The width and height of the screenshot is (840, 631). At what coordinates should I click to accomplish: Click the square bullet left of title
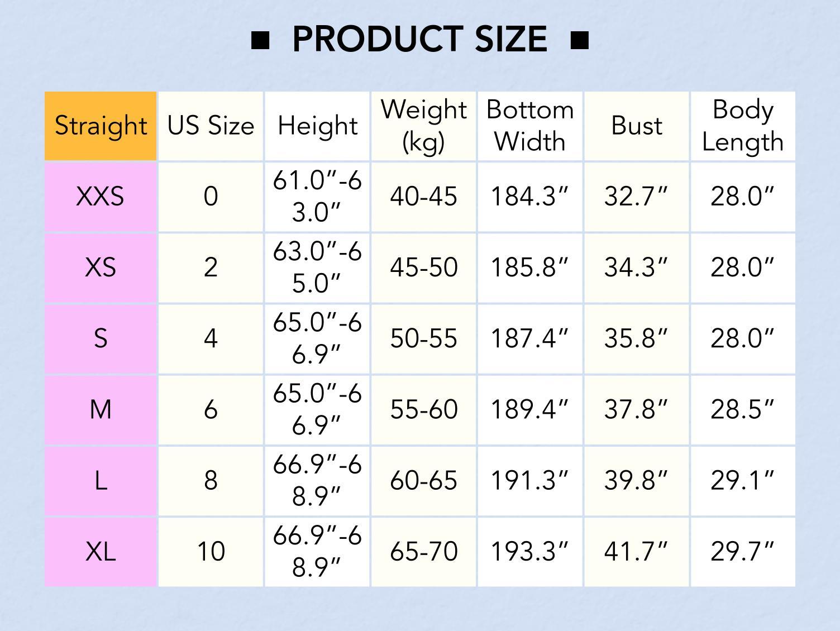tap(260, 40)
